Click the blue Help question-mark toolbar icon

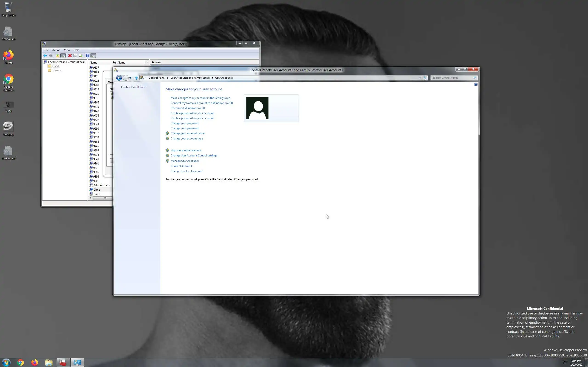coord(88,56)
